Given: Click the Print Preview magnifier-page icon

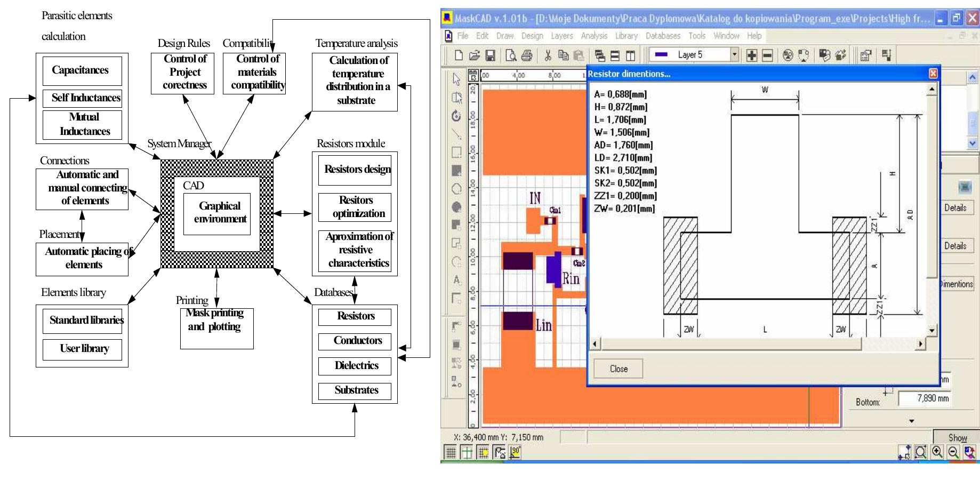Looking at the screenshot, I should tap(511, 55).
